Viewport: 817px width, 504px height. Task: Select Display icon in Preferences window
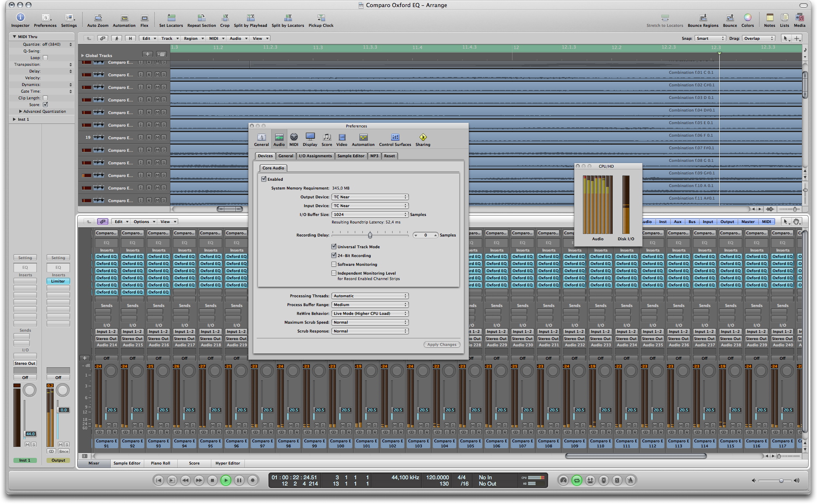coord(310,137)
